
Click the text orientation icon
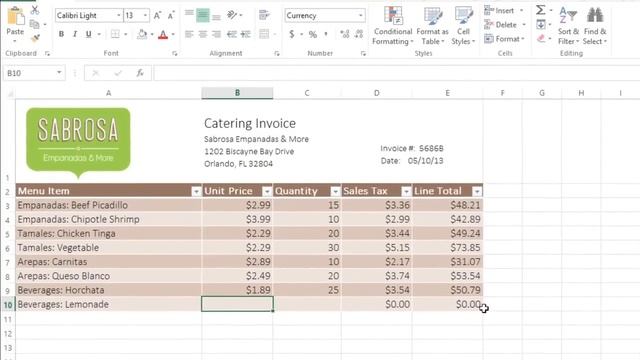tap(232, 15)
